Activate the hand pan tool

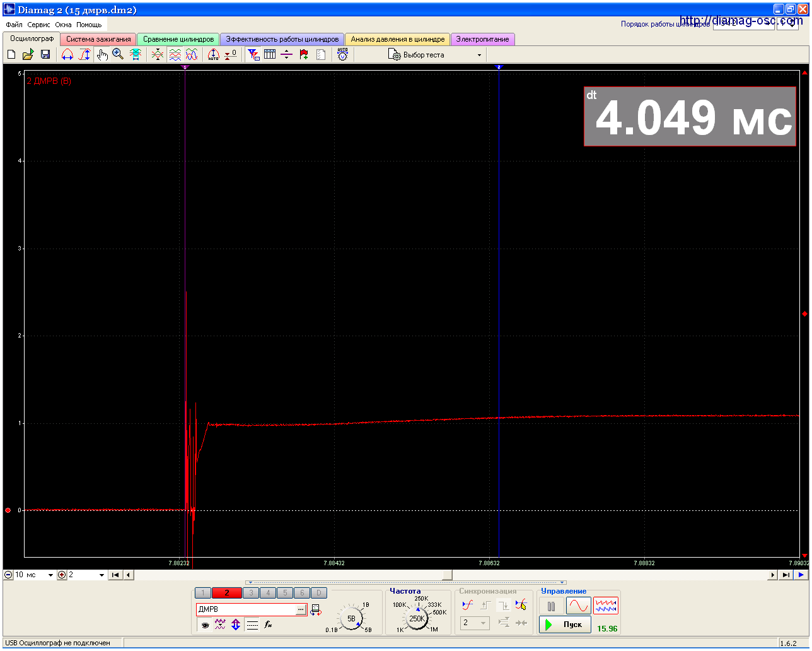point(102,55)
